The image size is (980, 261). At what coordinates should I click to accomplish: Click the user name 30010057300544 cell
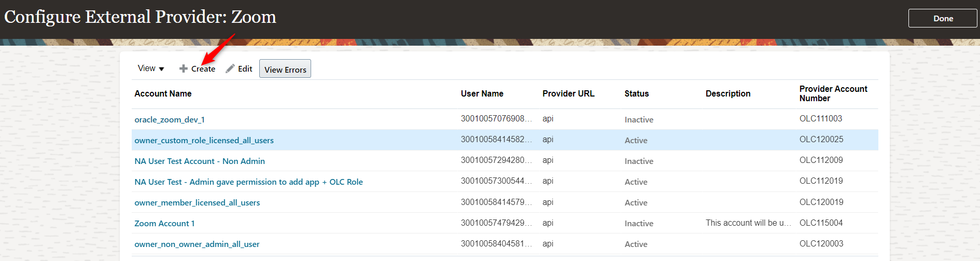(x=496, y=181)
